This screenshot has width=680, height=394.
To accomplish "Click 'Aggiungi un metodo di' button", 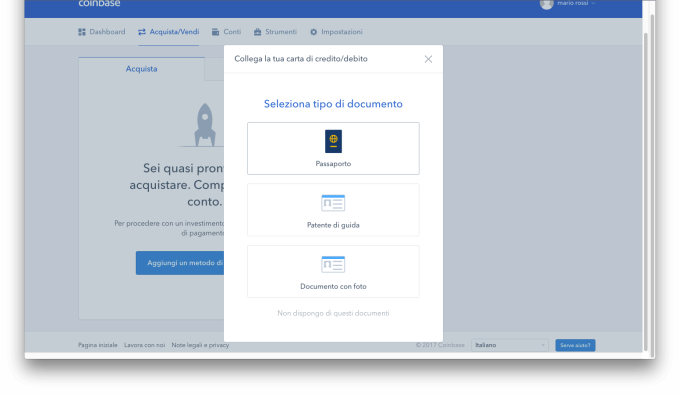I will [180, 263].
